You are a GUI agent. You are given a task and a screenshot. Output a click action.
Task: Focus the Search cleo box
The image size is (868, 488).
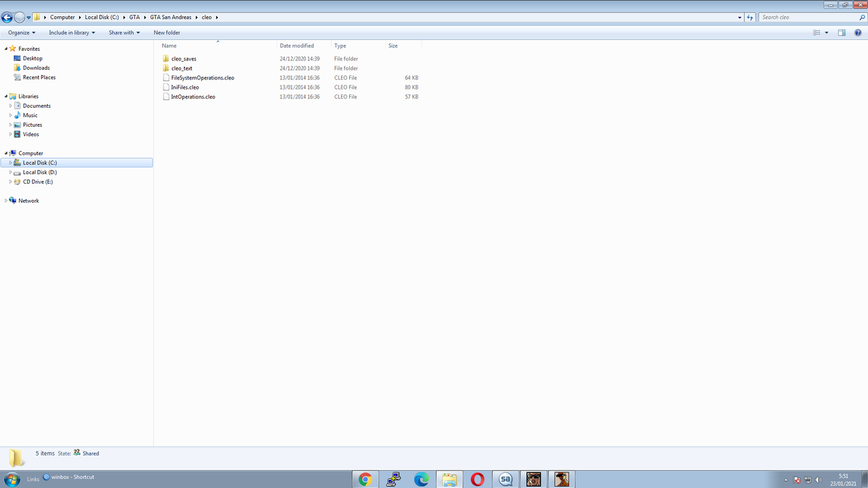click(x=807, y=17)
